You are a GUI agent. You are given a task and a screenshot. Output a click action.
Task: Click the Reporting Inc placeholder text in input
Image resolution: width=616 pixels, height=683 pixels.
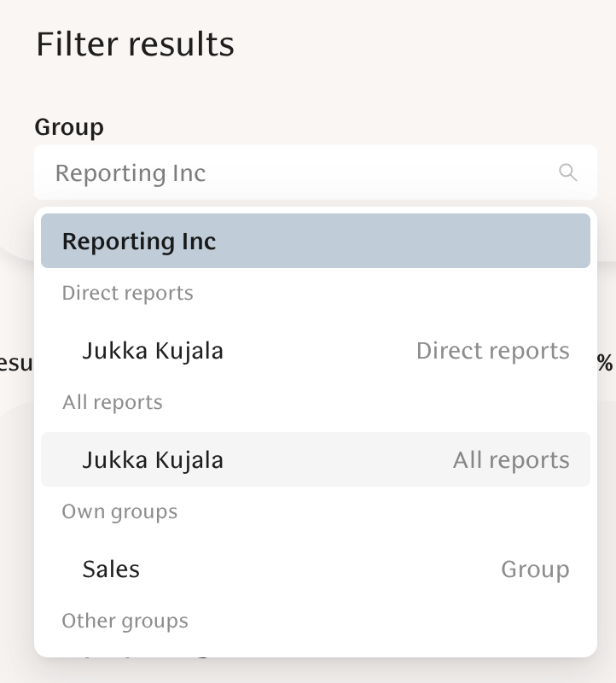point(131,172)
